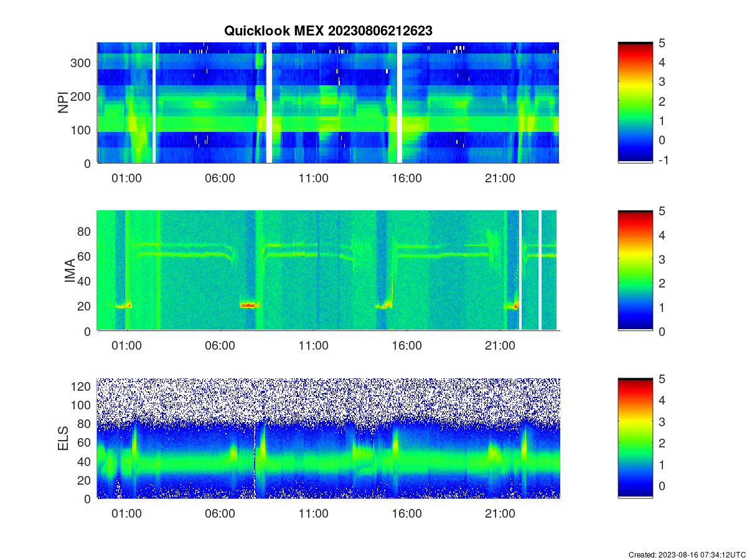Click the '21:00' tick under the ELS plot
The width and height of the screenshot is (747, 560).
click(500, 513)
